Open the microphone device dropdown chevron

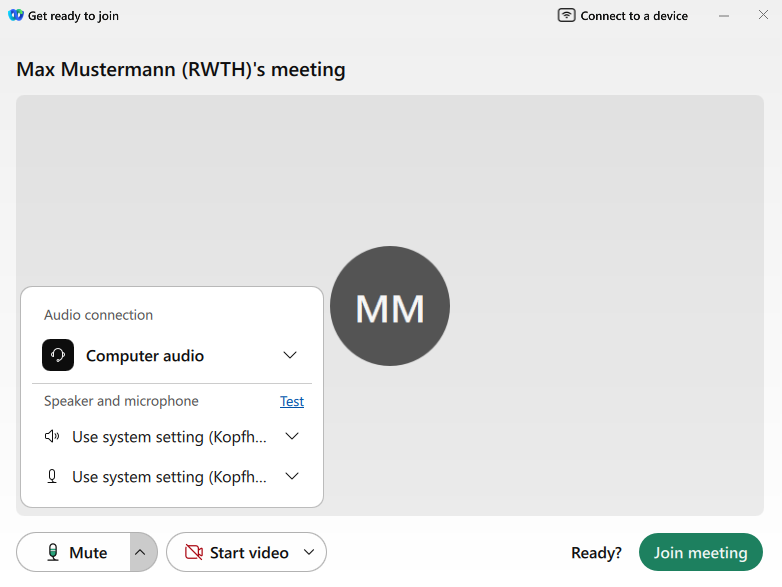pos(292,477)
